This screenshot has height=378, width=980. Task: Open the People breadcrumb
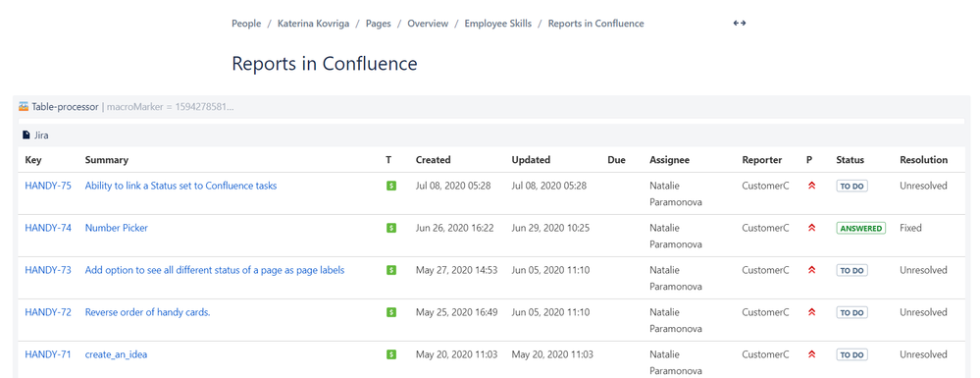pyautogui.click(x=246, y=24)
